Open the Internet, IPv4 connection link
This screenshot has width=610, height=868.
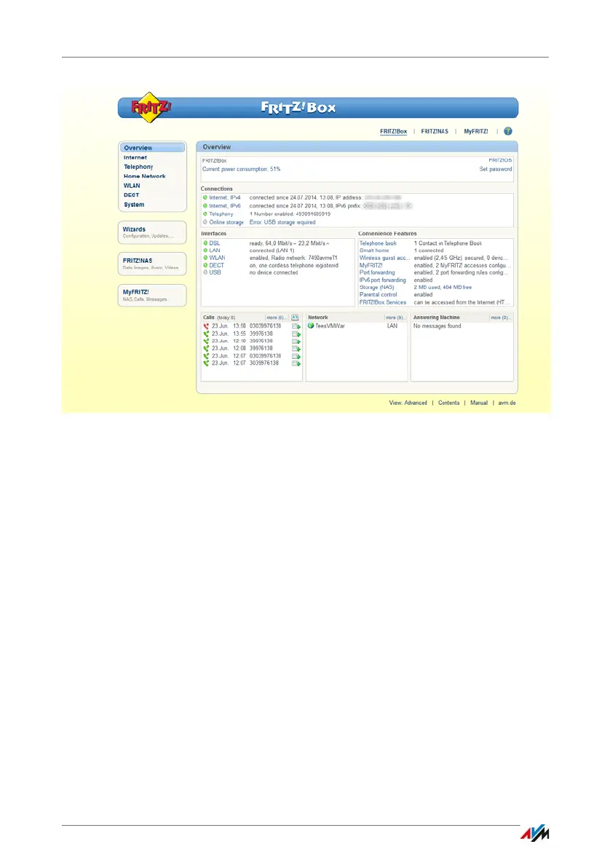[x=225, y=197]
